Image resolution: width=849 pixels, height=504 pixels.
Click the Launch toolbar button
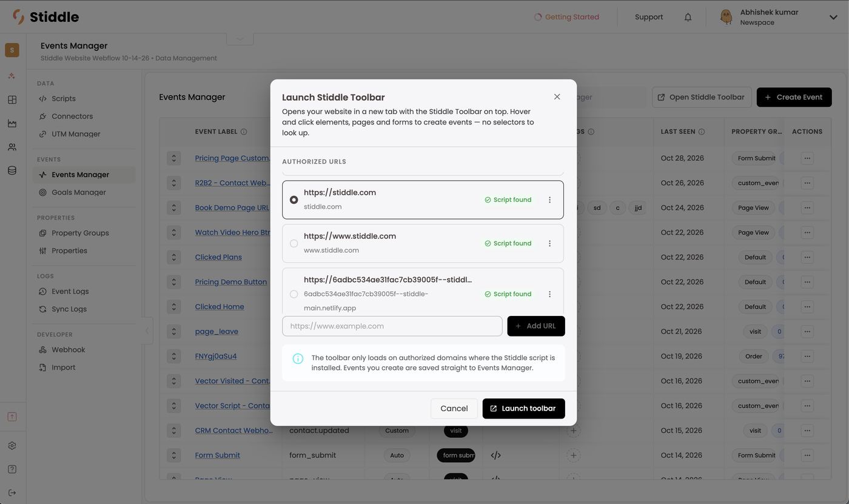click(x=523, y=409)
